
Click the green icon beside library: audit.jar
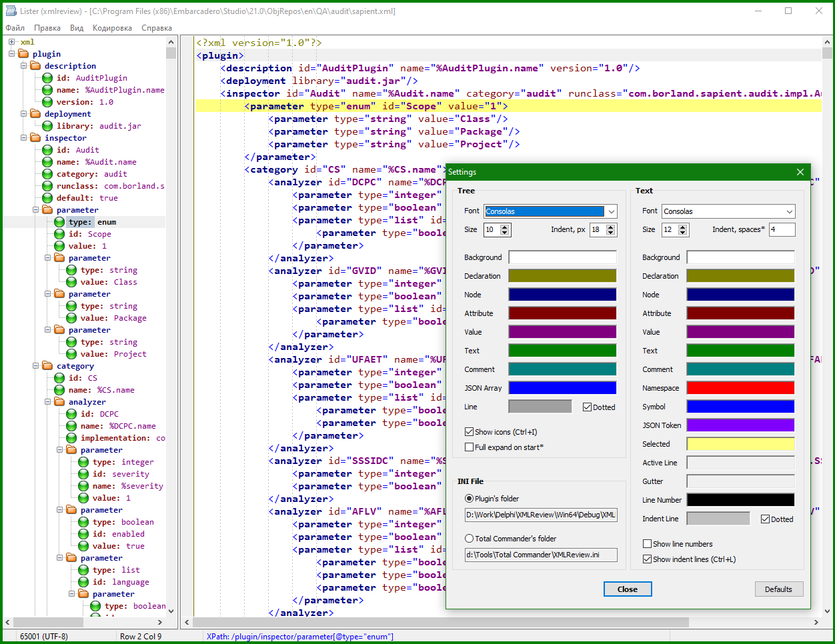pos(47,126)
